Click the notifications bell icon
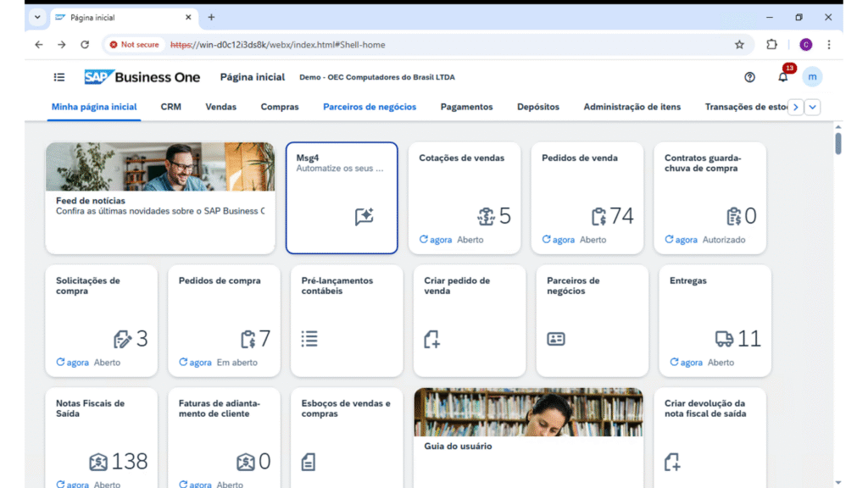Image resolution: width=868 pixels, height=488 pixels. click(782, 77)
